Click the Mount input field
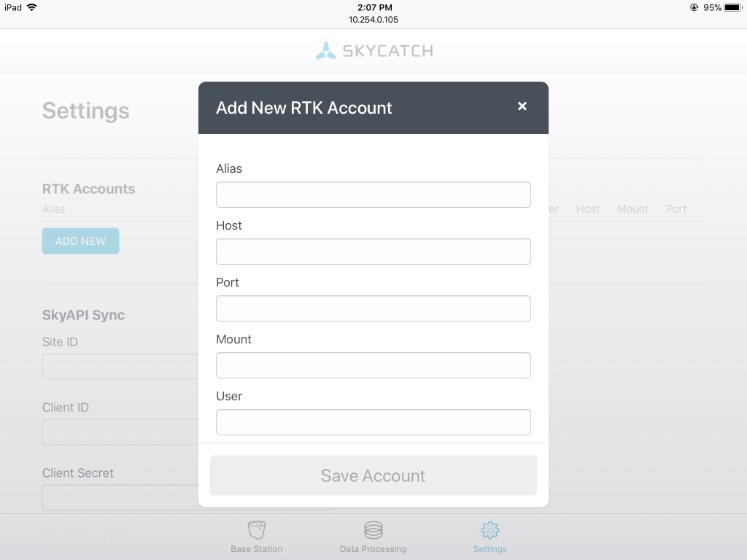The height and width of the screenshot is (560, 747). pos(373,365)
